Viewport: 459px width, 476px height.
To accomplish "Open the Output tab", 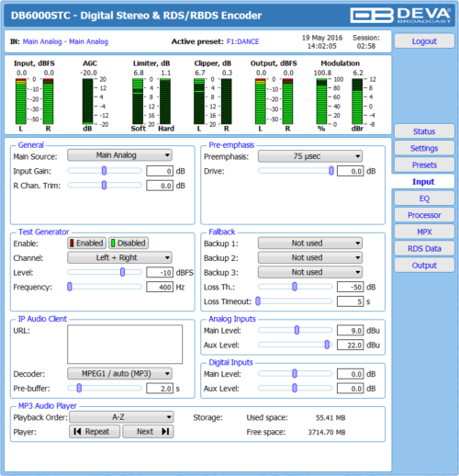I will pos(424,266).
